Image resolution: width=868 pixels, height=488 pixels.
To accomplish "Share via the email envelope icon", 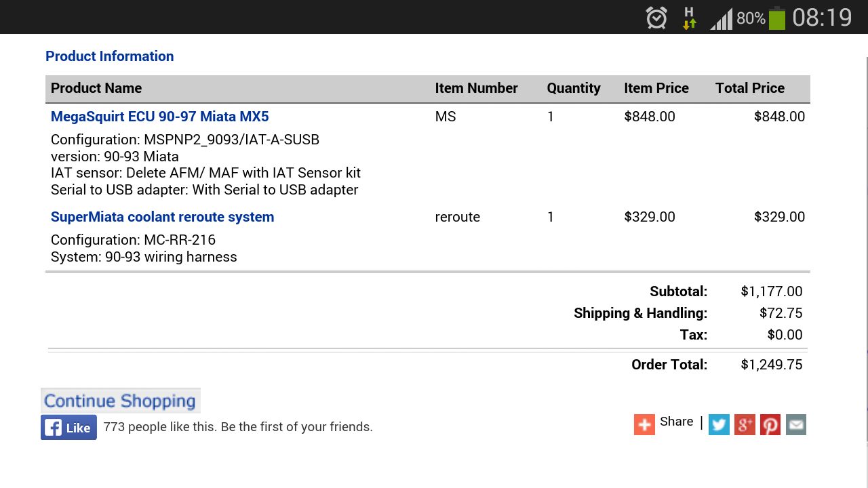I will tap(796, 425).
